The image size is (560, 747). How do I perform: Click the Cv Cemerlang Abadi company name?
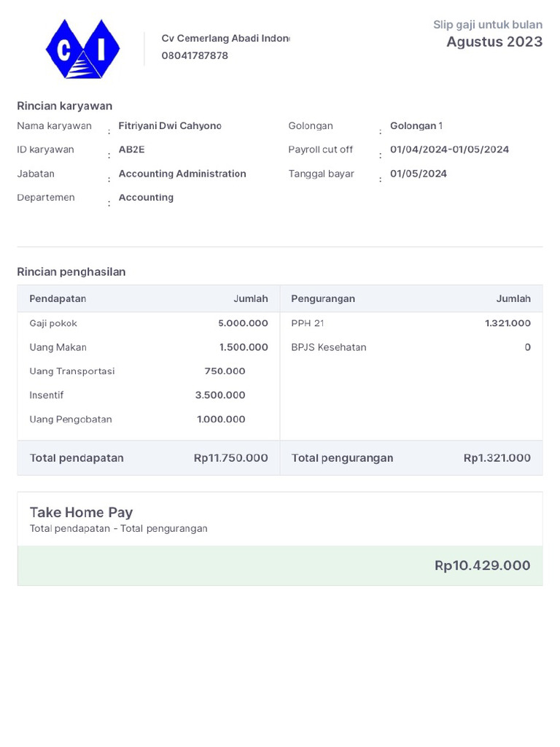click(x=225, y=39)
